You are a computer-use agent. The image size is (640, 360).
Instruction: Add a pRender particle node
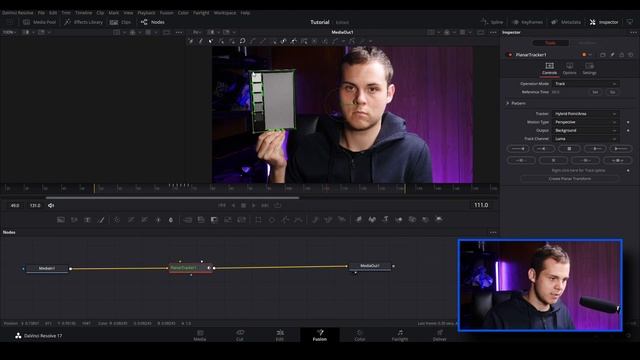click(x=342, y=220)
